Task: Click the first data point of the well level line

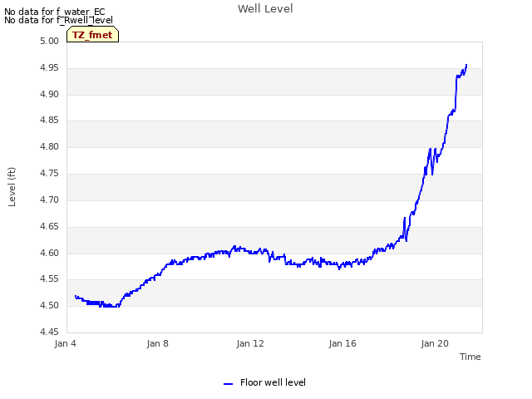Action: click(x=76, y=296)
